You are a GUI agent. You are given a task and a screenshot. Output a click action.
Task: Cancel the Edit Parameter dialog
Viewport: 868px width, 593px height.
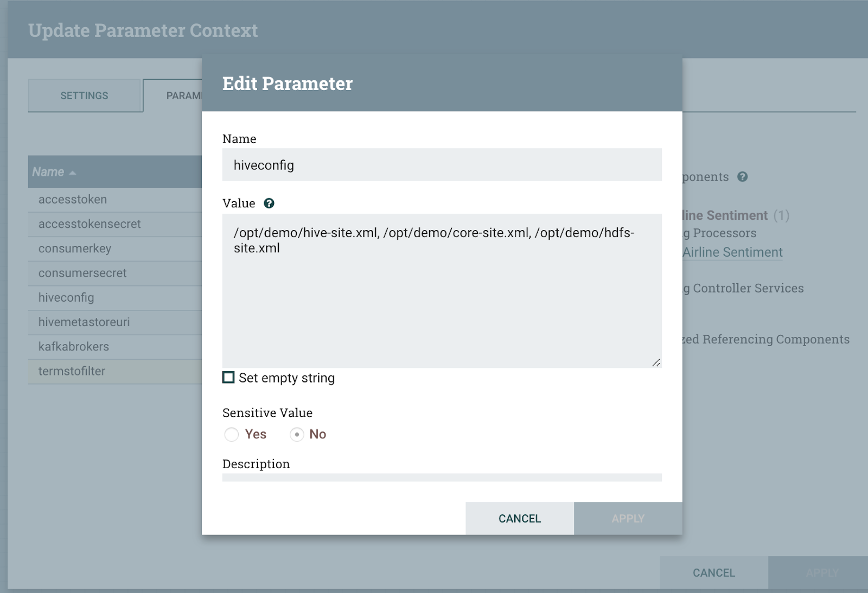coord(519,518)
